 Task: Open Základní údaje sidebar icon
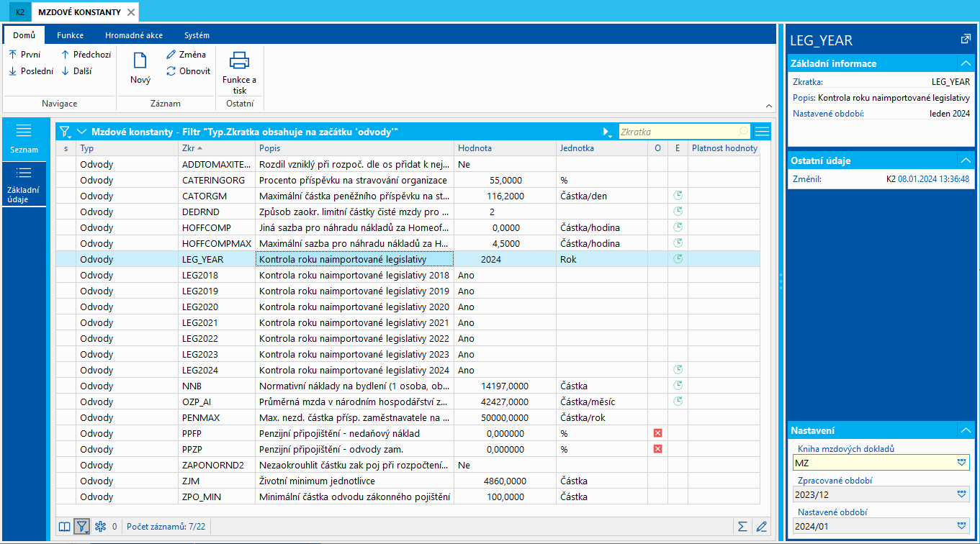tap(24, 173)
